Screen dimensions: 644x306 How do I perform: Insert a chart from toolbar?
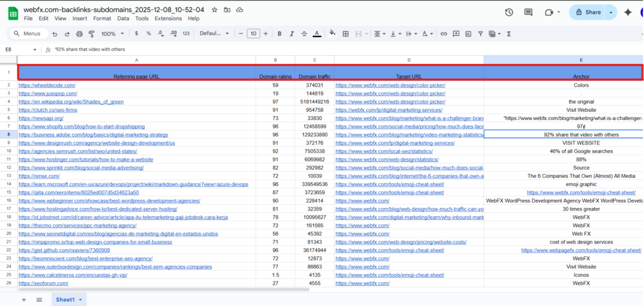(469, 33)
